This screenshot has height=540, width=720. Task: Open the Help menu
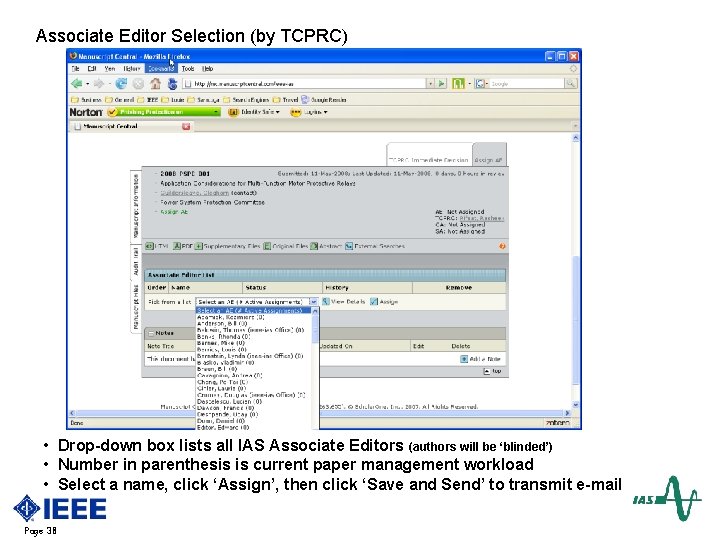point(208,69)
